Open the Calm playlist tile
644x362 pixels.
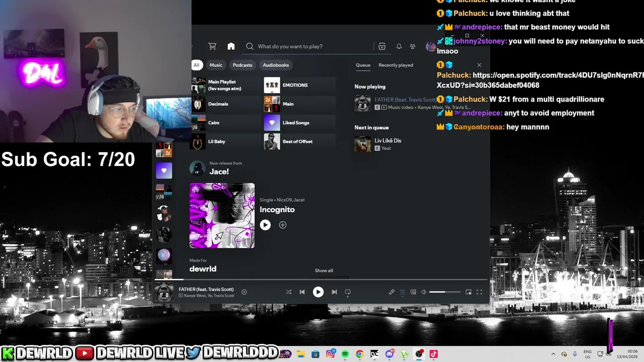(224, 123)
